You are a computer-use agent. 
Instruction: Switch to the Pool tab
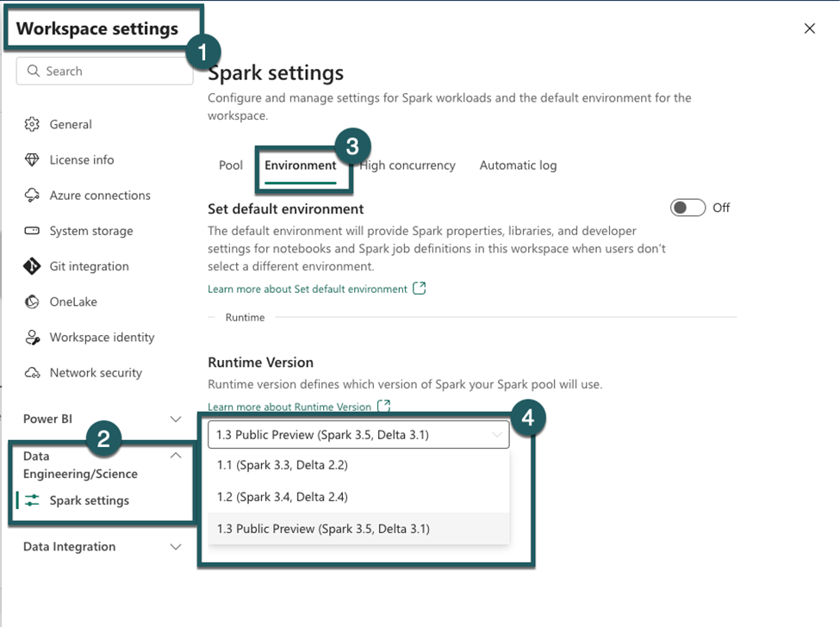pyautogui.click(x=231, y=165)
